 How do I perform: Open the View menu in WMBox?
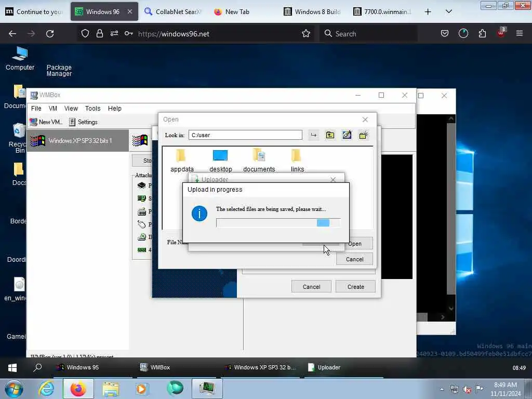tap(71, 109)
